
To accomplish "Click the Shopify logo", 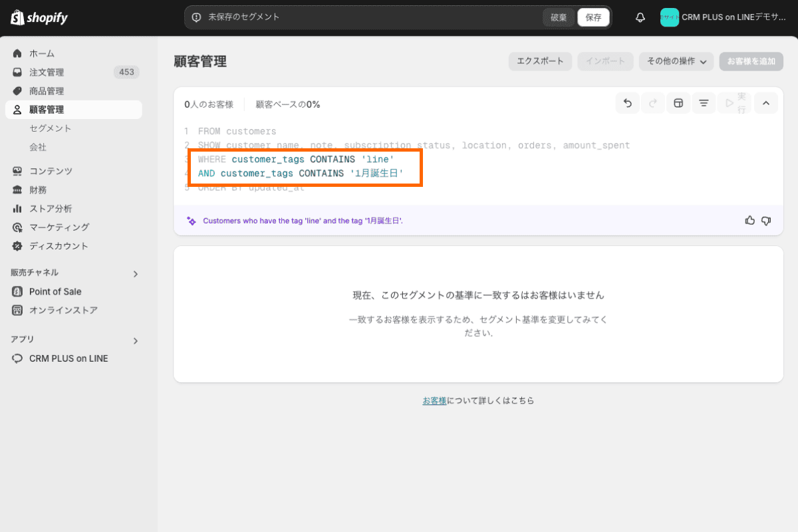I will coord(39,18).
